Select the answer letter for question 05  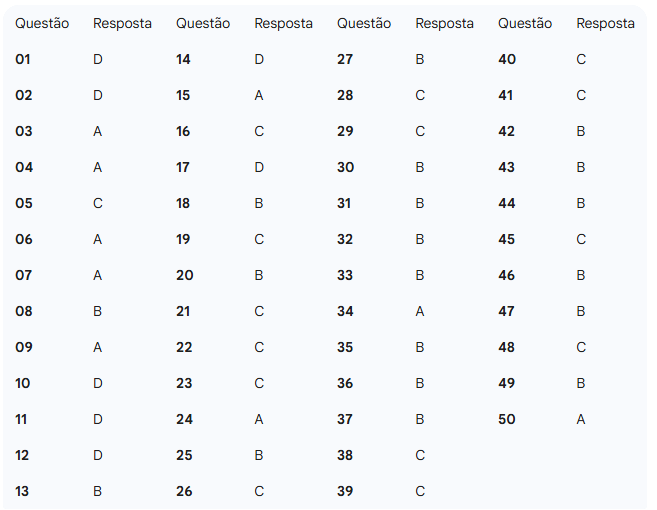98,204
